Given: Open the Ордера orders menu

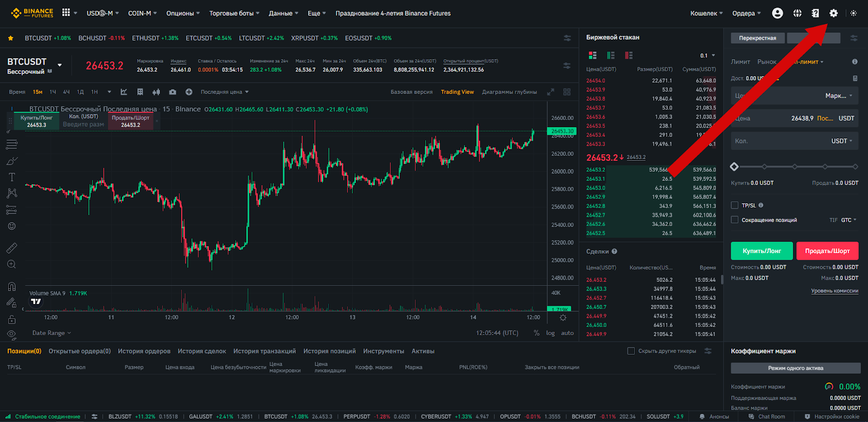Looking at the screenshot, I should click(x=746, y=13).
